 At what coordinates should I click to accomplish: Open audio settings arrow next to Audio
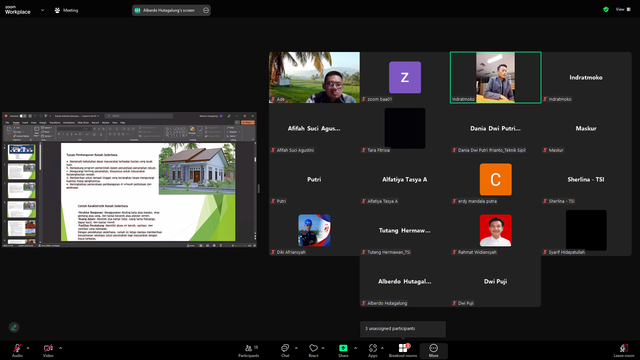[x=28, y=348]
